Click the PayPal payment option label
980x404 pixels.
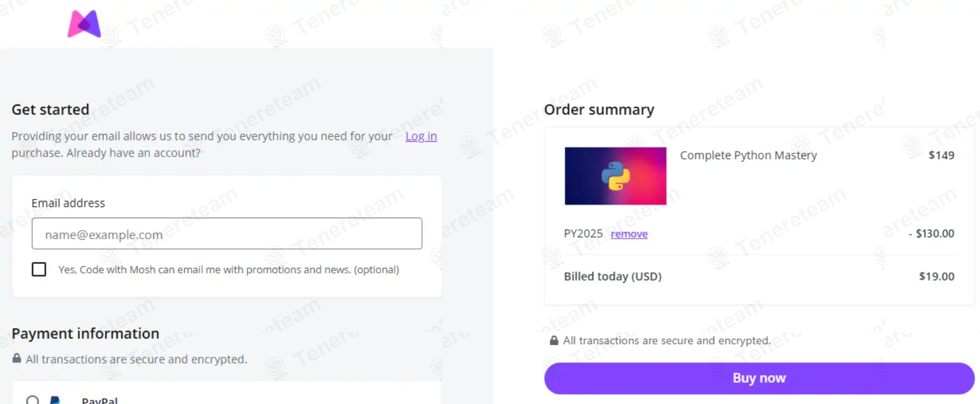(100, 400)
